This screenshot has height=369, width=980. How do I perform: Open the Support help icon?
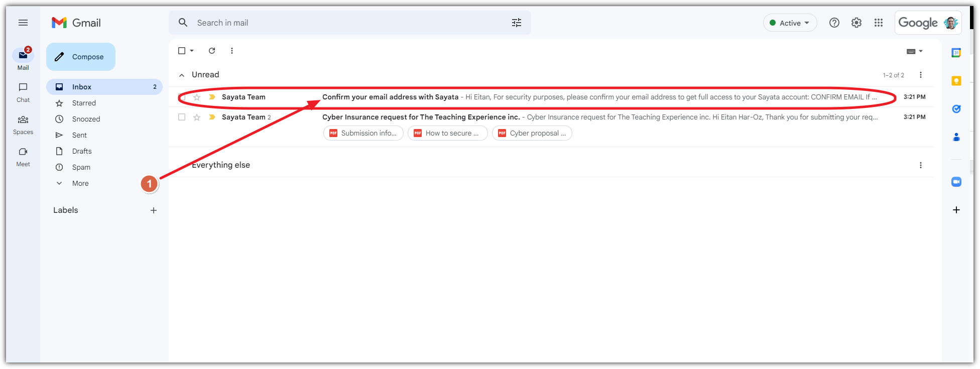tap(834, 23)
